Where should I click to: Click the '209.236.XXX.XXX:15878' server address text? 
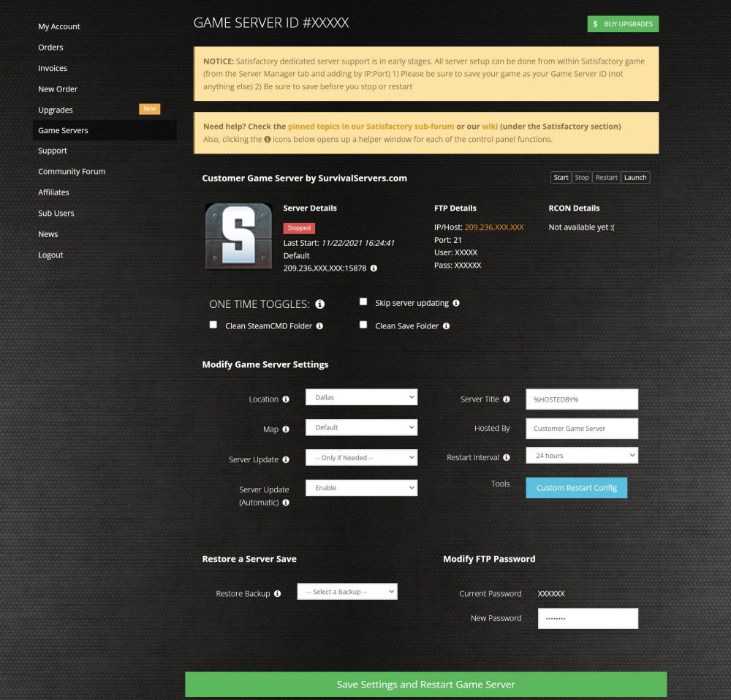click(x=325, y=268)
